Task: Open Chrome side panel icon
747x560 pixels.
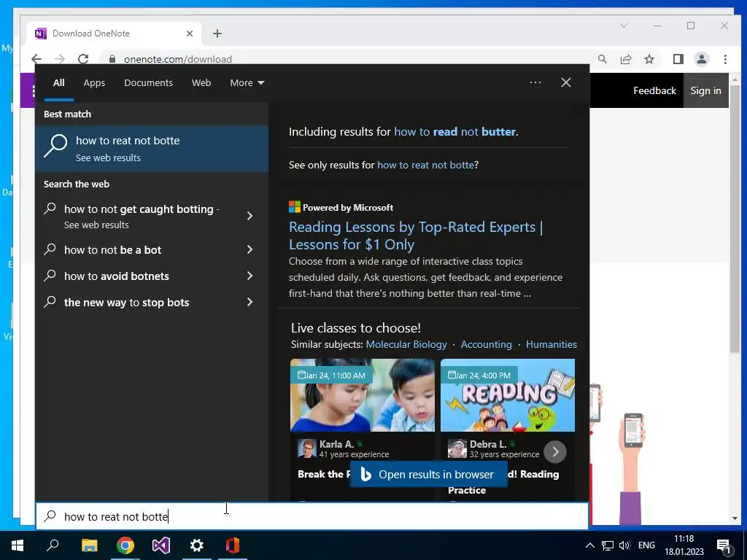Action: point(678,59)
